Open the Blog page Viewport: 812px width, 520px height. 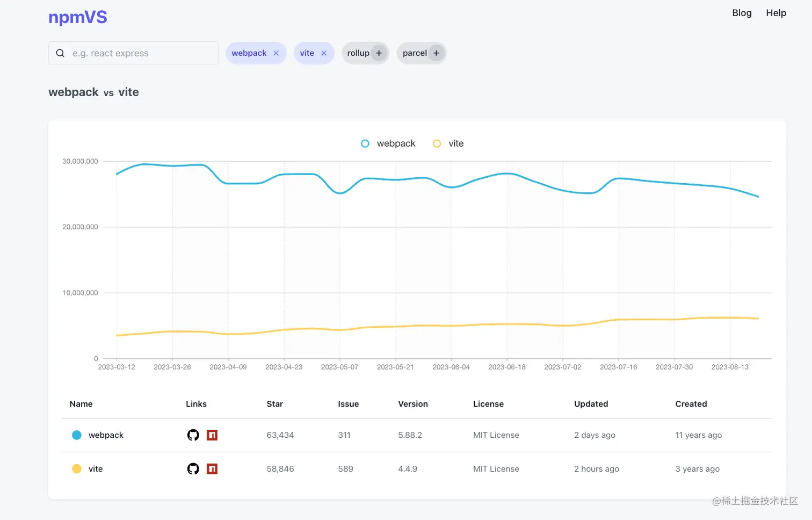point(742,13)
